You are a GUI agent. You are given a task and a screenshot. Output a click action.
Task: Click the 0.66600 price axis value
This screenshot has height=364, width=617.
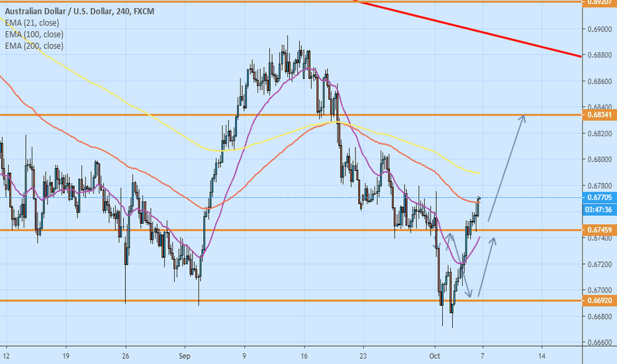[x=600, y=342]
